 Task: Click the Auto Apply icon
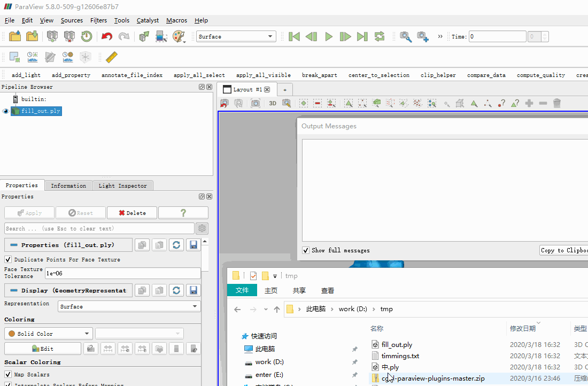pos(144,36)
